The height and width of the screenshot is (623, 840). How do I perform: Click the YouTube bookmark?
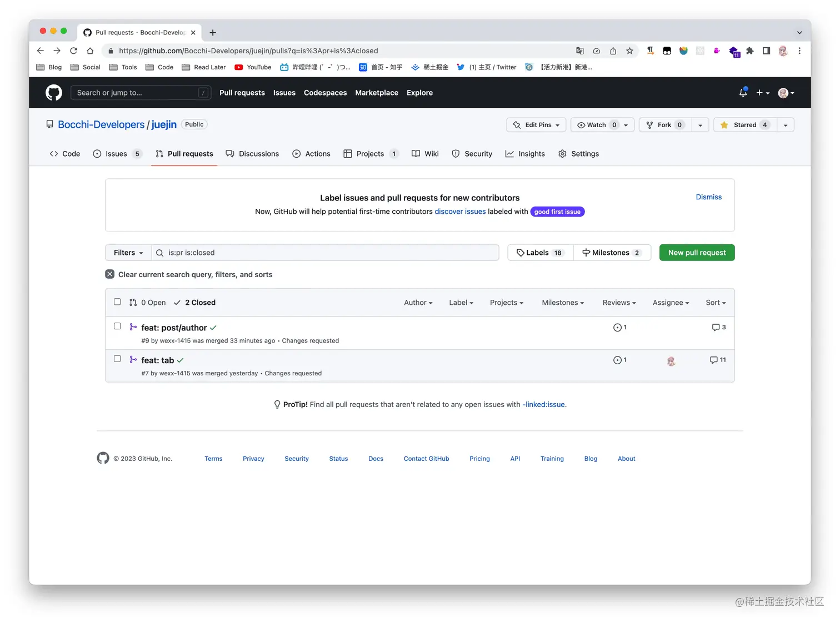point(253,67)
